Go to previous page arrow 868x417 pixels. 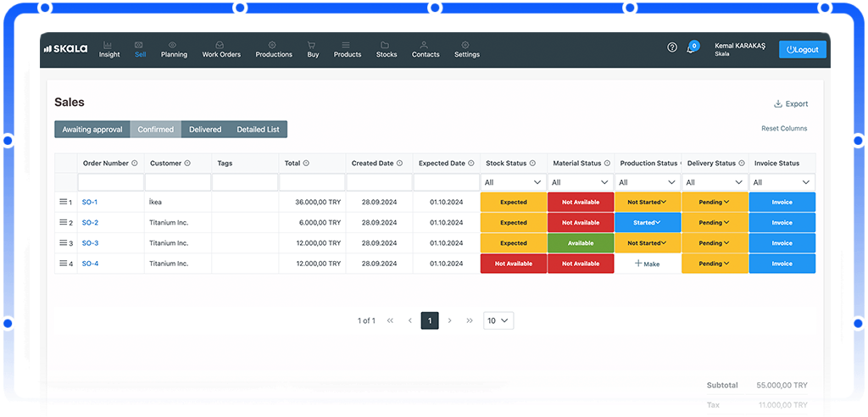coord(410,320)
